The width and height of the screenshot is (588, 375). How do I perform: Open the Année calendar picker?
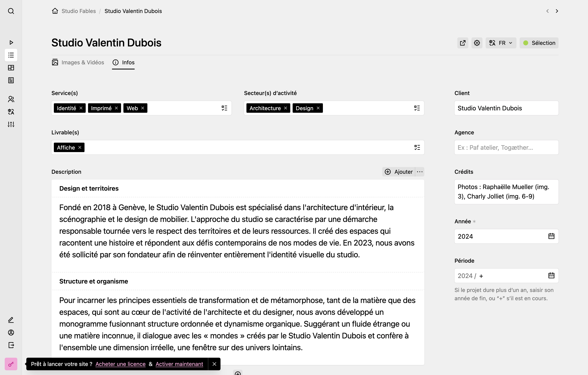pyautogui.click(x=551, y=236)
